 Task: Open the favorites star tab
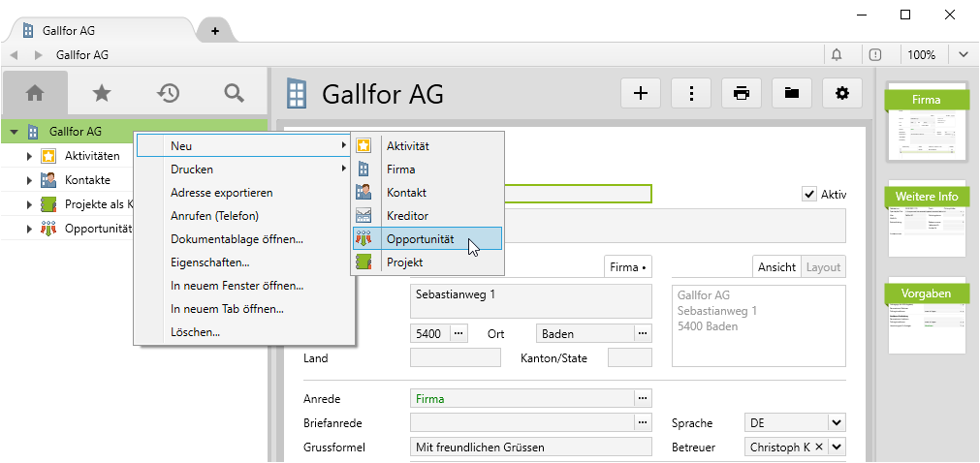click(x=101, y=93)
